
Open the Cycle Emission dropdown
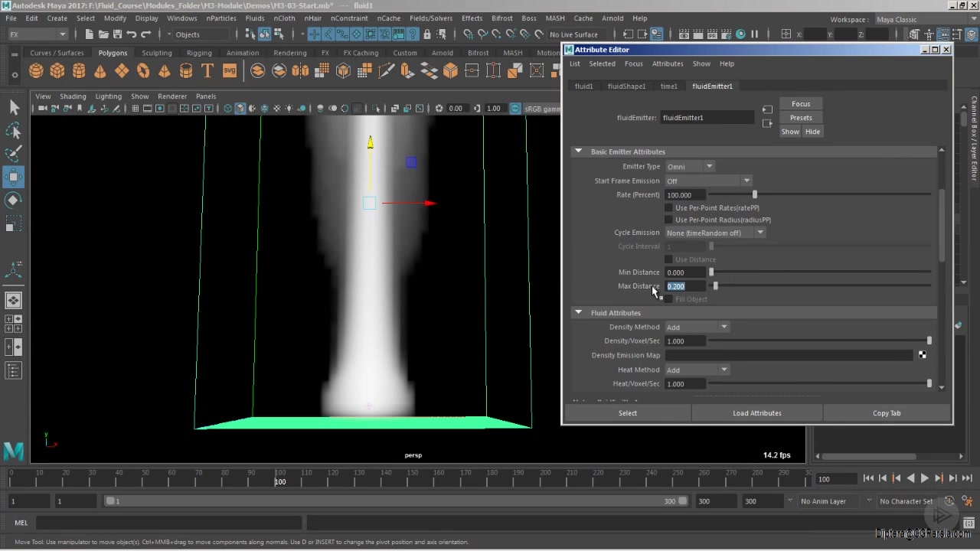[x=714, y=233]
